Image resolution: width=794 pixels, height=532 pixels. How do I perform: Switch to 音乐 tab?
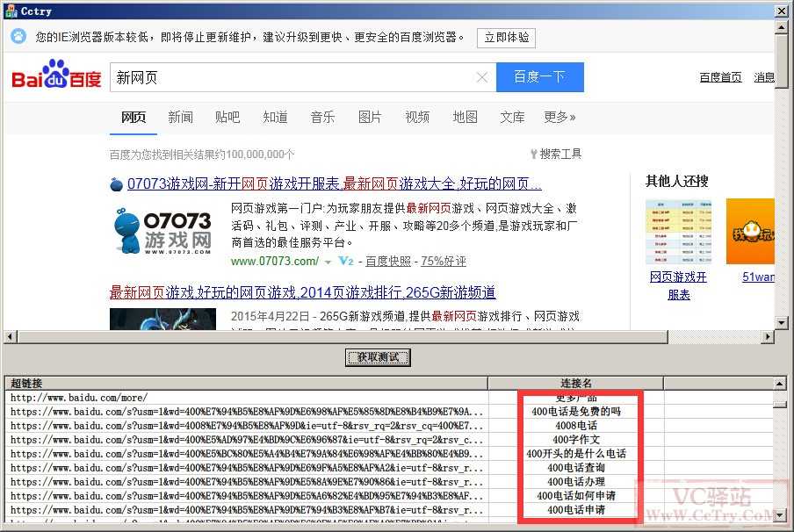click(x=322, y=118)
